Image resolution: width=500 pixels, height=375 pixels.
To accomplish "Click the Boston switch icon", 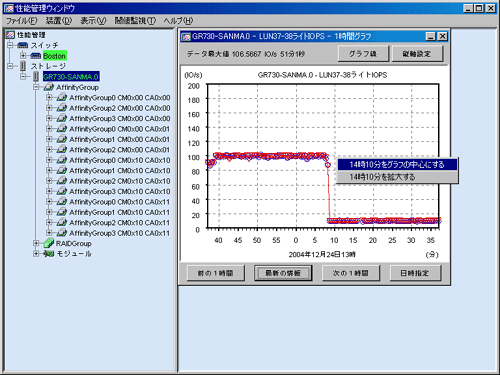I will tap(36, 56).
